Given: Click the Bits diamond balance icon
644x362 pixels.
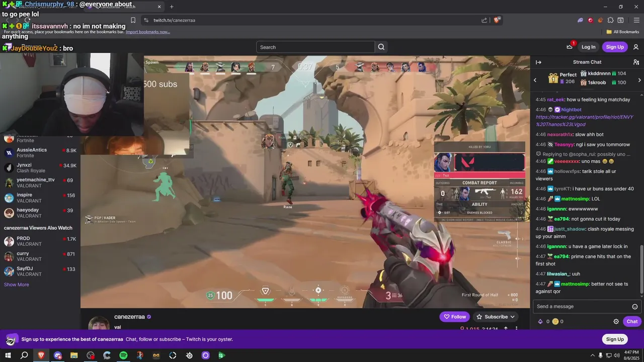Looking at the screenshot, I should coord(540,321).
